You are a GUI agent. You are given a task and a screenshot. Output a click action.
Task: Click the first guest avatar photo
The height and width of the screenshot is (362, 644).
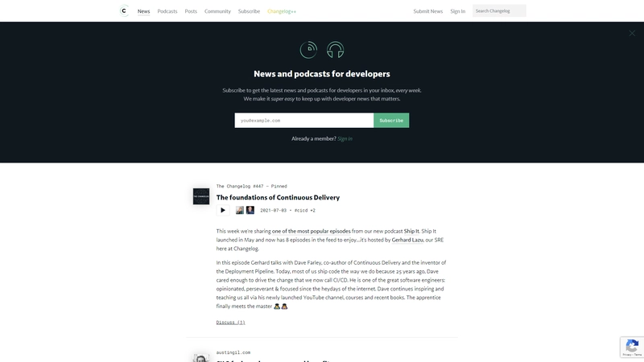point(240,210)
